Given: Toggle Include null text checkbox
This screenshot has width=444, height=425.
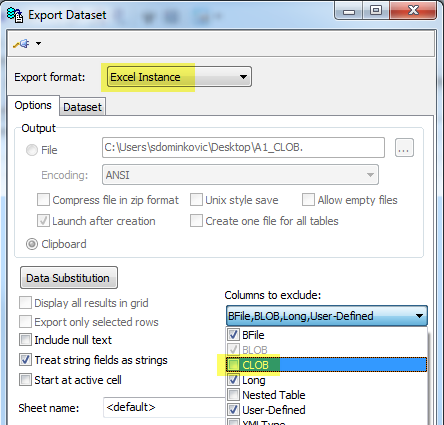Looking at the screenshot, I should (25, 340).
